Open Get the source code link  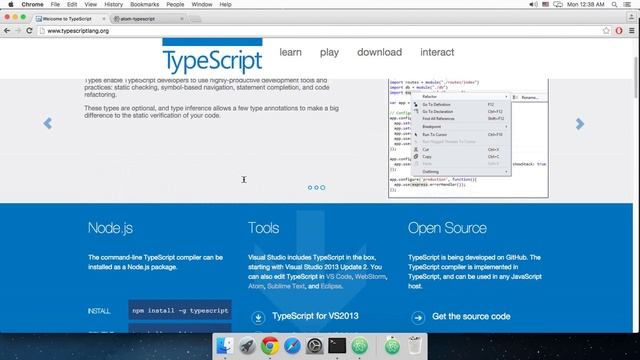coord(471,316)
